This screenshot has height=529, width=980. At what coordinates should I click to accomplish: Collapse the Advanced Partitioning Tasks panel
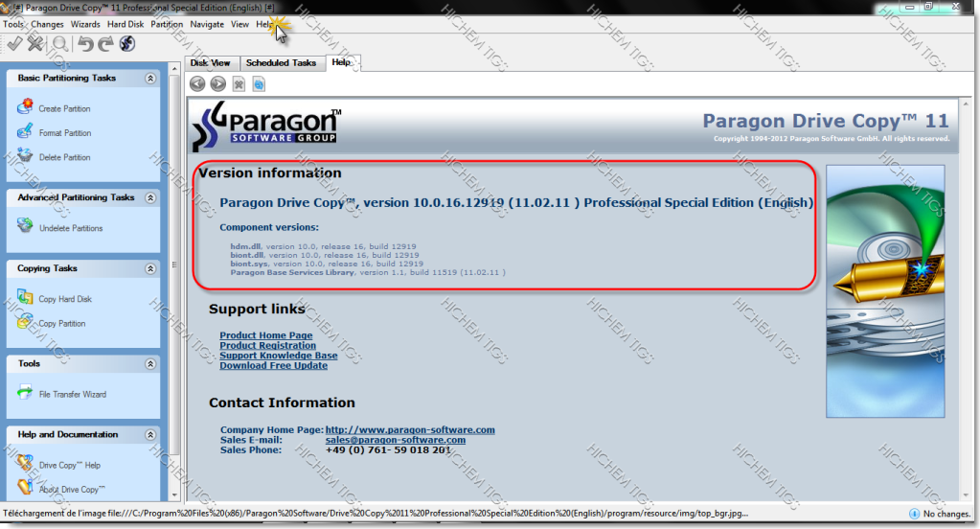point(150,197)
